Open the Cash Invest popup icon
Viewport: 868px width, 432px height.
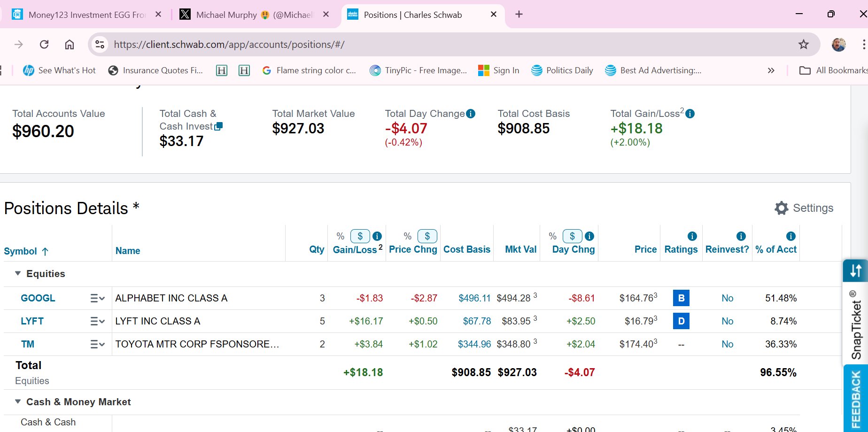click(x=218, y=126)
